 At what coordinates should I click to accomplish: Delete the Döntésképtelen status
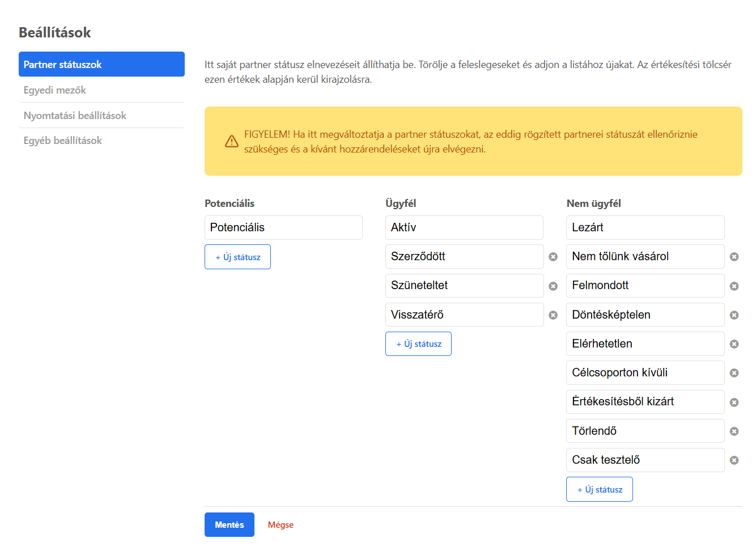[x=734, y=315]
